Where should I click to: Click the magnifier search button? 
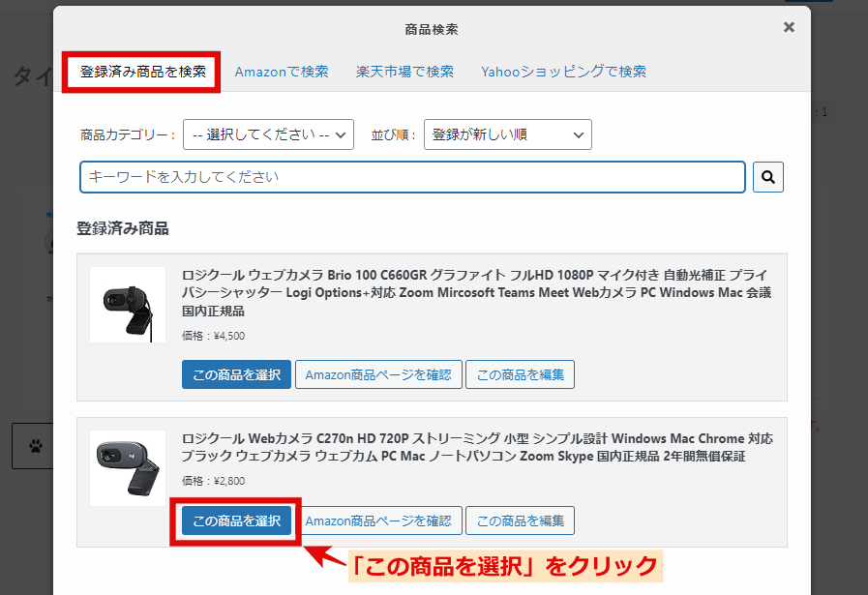[x=767, y=177]
